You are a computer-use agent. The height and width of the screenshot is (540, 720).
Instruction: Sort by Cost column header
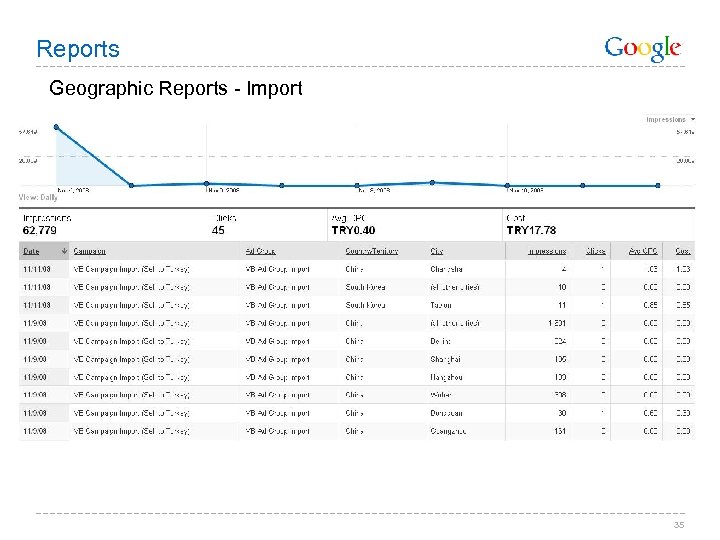[683, 251]
